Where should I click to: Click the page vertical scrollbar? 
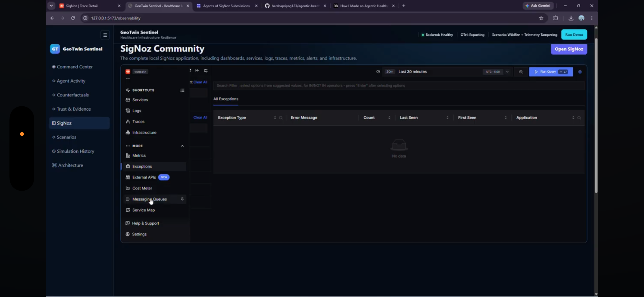click(596, 116)
